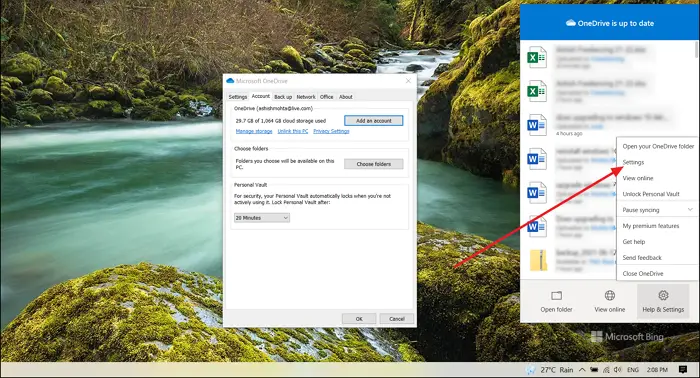Select Send feedback in menu
700x378 pixels.
click(658, 258)
